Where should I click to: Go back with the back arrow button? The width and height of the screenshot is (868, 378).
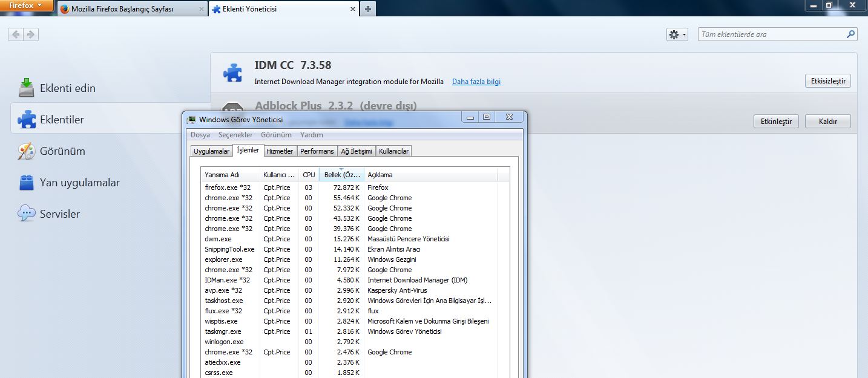[16, 34]
